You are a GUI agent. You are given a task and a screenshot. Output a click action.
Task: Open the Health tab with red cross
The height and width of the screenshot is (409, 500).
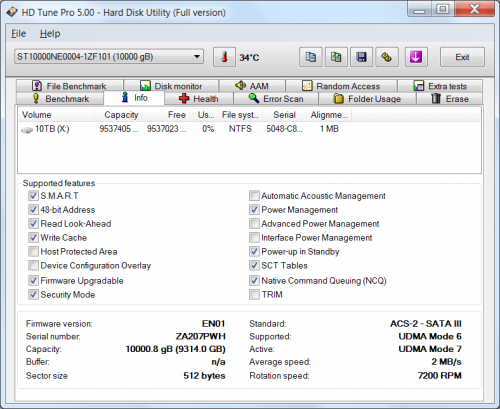click(x=199, y=99)
